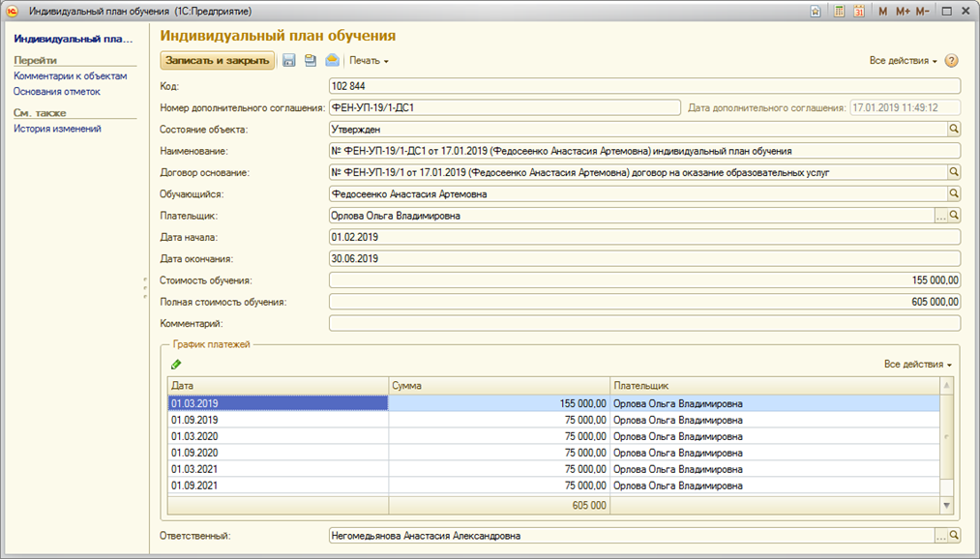Viewport: 980px width, 559px height.
Task: Expand the Печать dropdown menu
Action: point(369,61)
